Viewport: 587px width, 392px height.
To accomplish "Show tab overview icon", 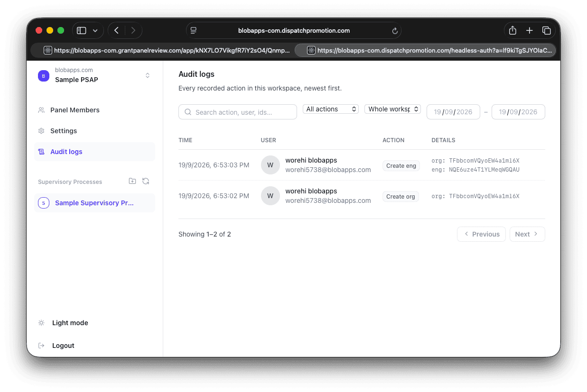I will pos(546,30).
